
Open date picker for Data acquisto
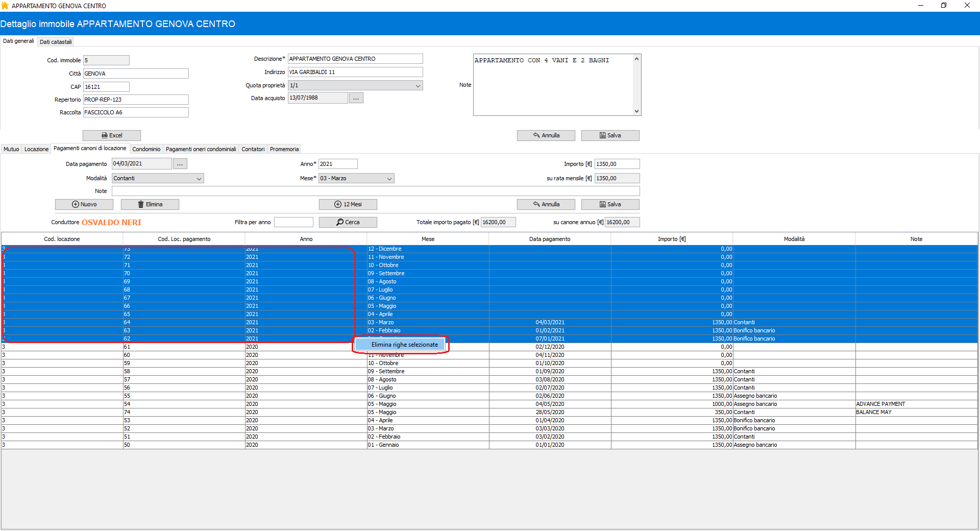[356, 98]
